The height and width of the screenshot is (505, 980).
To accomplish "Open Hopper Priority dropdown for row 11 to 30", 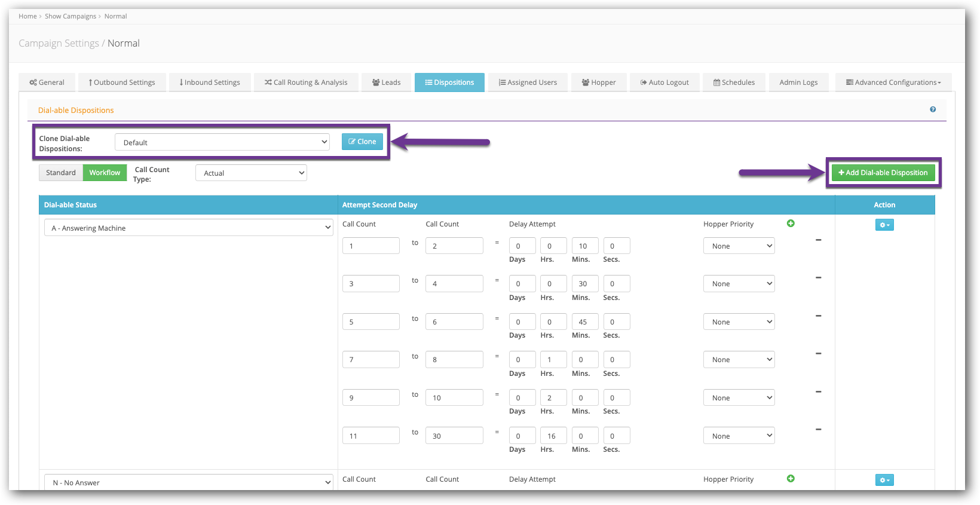I will (739, 436).
